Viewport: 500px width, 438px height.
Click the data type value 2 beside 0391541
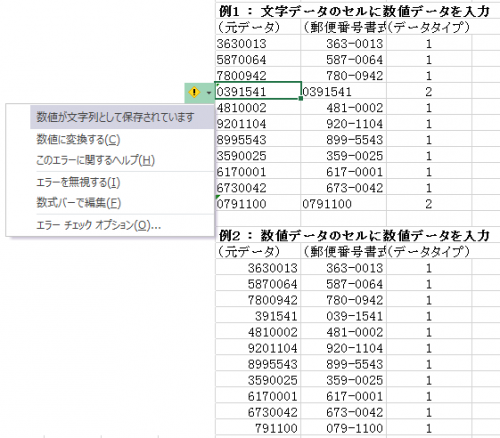(x=429, y=91)
